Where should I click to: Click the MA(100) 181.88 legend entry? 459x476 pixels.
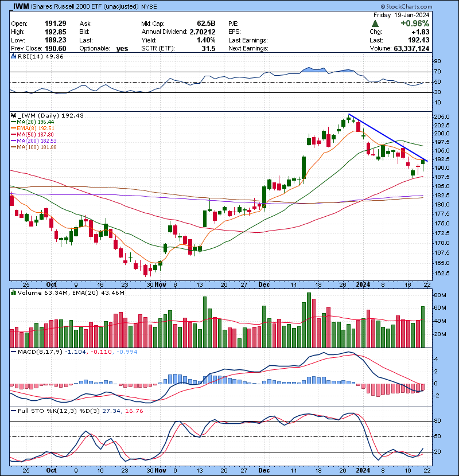click(34, 147)
